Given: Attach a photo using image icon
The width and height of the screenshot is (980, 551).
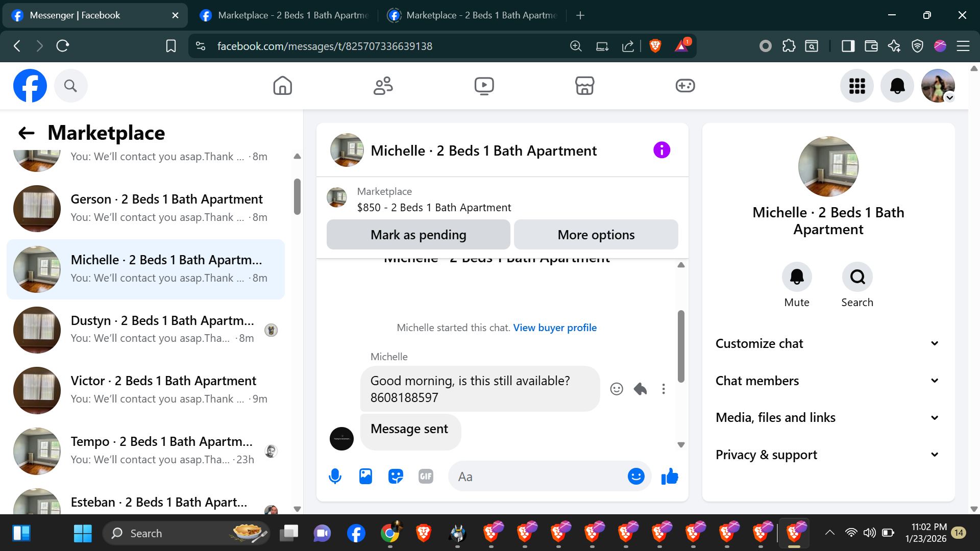Looking at the screenshot, I should pos(365,477).
